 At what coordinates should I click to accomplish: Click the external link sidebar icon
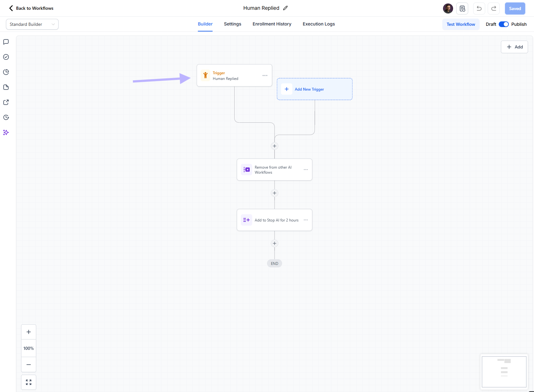pos(6,102)
